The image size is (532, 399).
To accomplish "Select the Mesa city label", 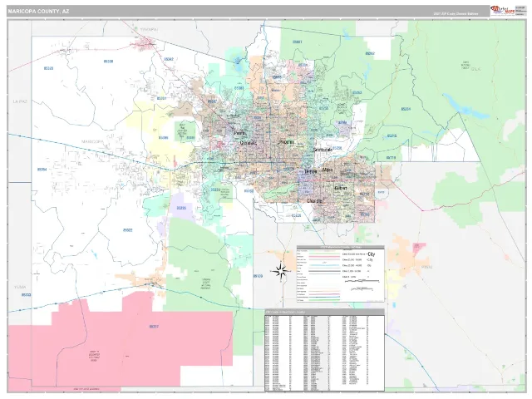I will click(x=328, y=170).
